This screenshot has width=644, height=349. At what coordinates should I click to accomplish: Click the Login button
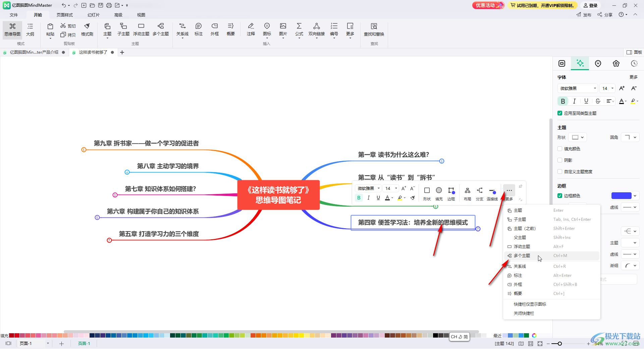pos(590,5)
